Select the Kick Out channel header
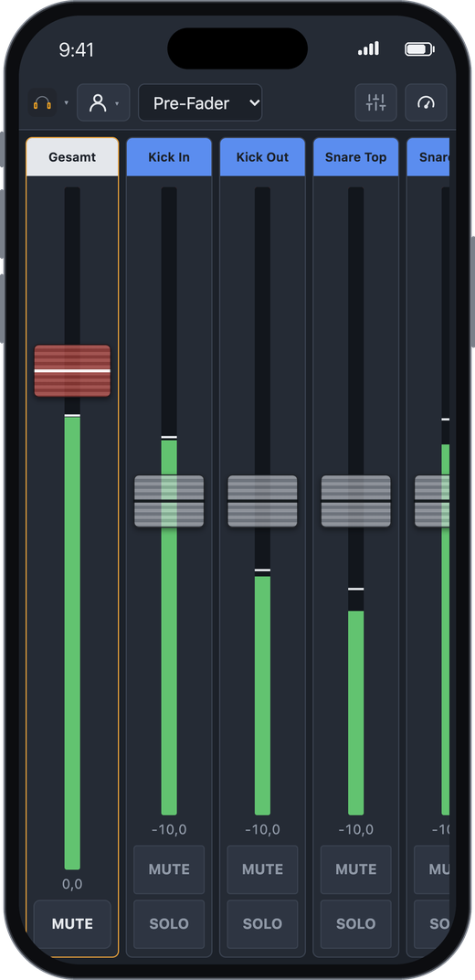Image resolution: width=475 pixels, height=980 pixels. point(262,157)
